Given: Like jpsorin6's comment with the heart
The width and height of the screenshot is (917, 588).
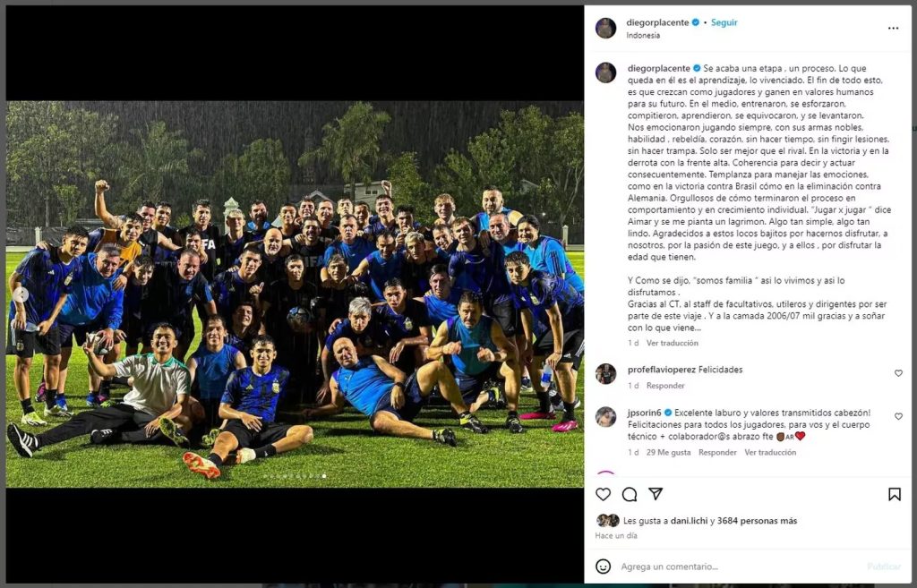Looking at the screenshot, I should (898, 416).
